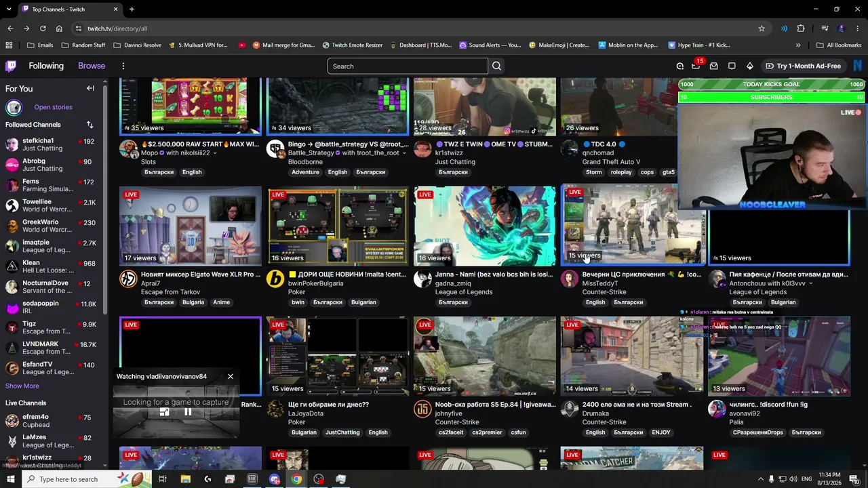Click Show More under Followed Channels
868x488 pixels.
(22, 386)
